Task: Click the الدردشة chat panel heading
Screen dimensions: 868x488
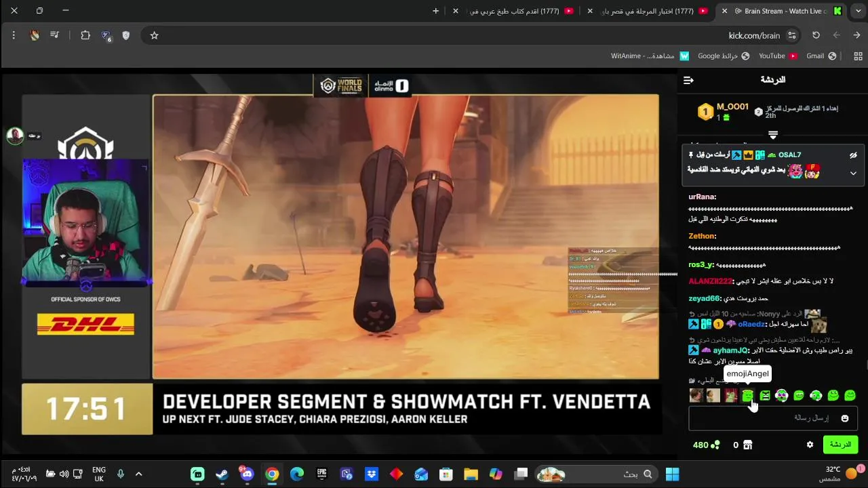Action: (x=772, y=80)
